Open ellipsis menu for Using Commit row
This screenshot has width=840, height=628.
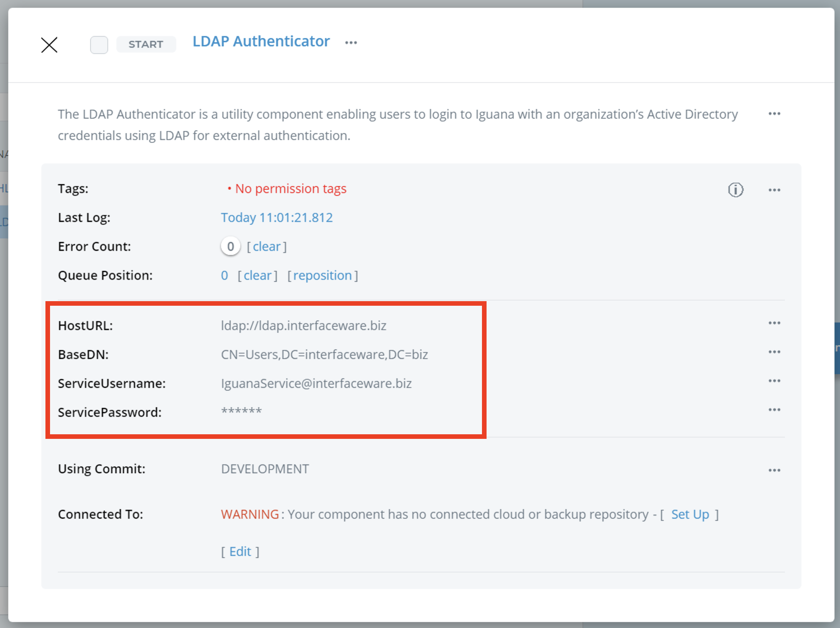click(x=774, y=471)
